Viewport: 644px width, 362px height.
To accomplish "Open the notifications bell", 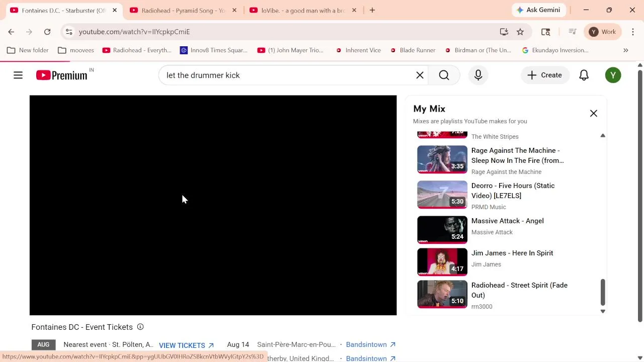I will [584, 75].
